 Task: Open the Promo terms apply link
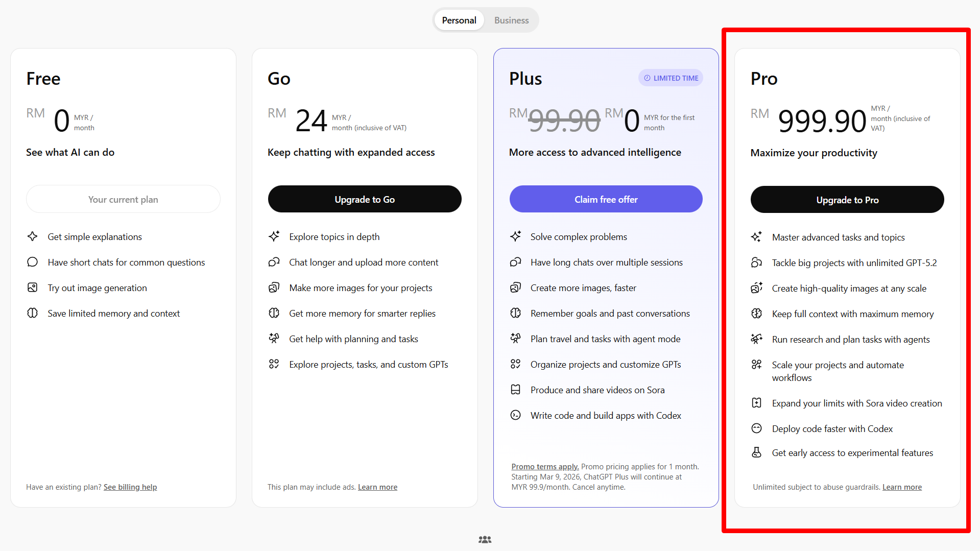point(545,467)
